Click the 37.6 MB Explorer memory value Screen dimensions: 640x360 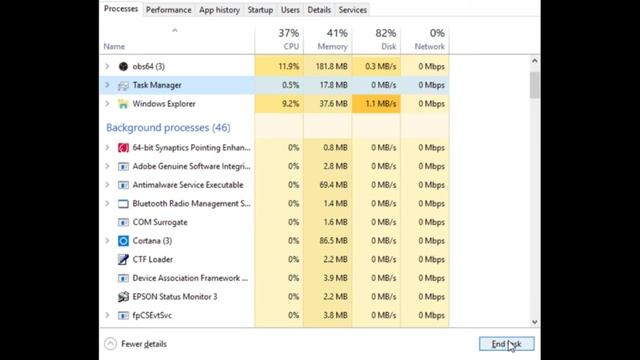coord(333,104)
